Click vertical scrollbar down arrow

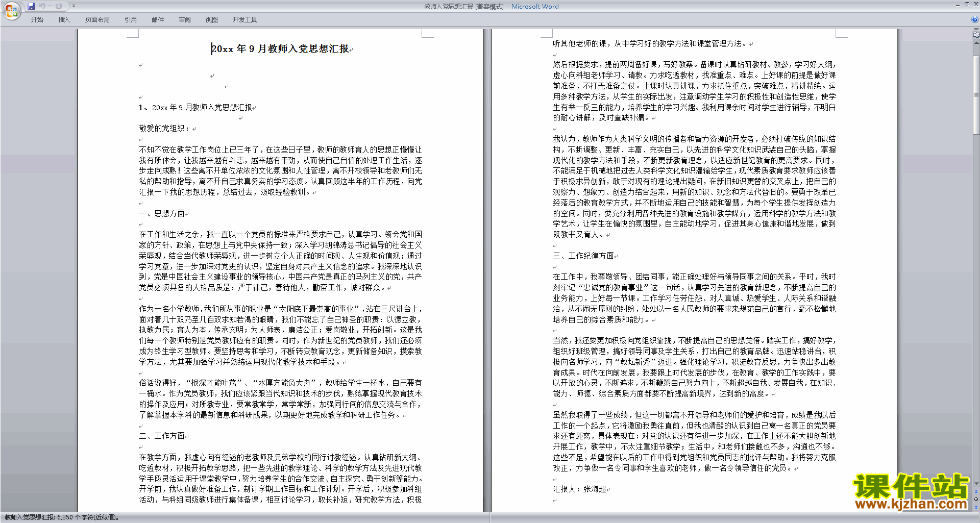coord(976,483)
